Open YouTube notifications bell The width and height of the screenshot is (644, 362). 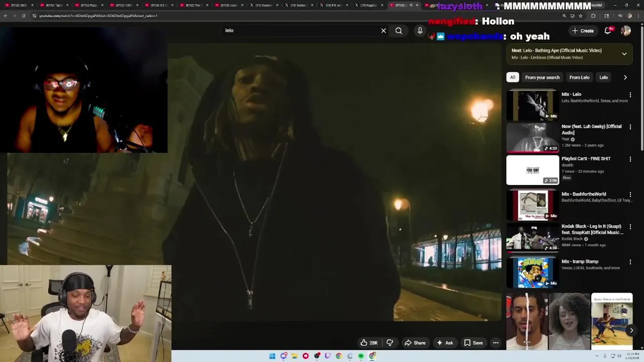608,31
